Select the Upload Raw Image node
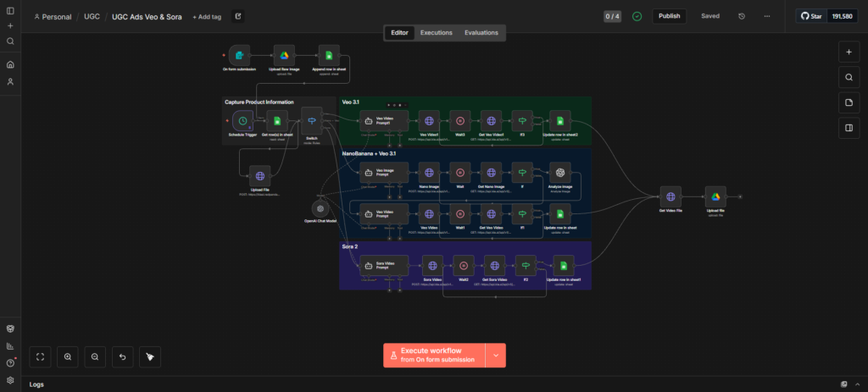The width and height of the screenshot is (868, 392). [x=284, y=55]
